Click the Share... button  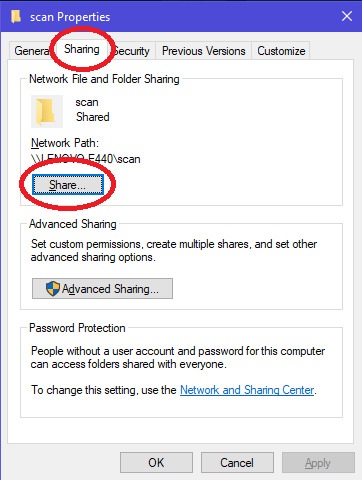click(68, 185)
